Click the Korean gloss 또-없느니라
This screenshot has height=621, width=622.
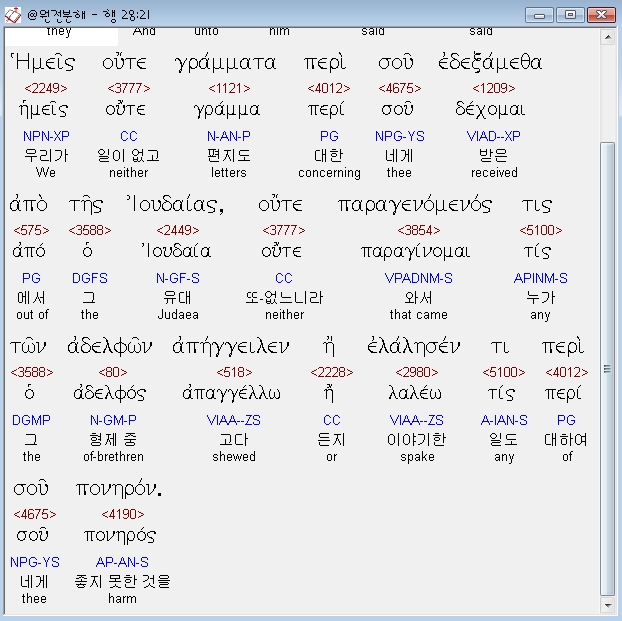click(x=284, y=298)
